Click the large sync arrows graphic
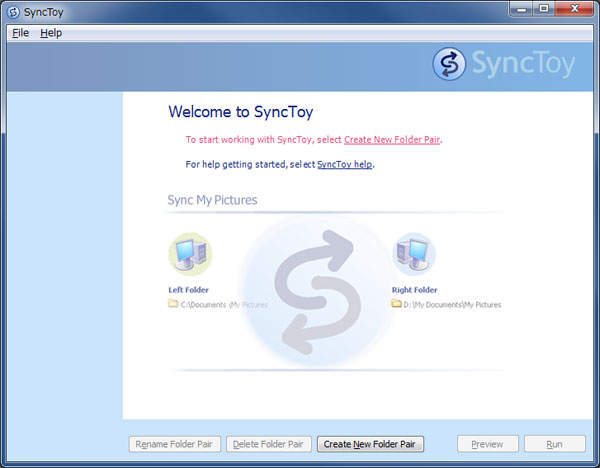 pyautogui.click(x=317, y=292)
